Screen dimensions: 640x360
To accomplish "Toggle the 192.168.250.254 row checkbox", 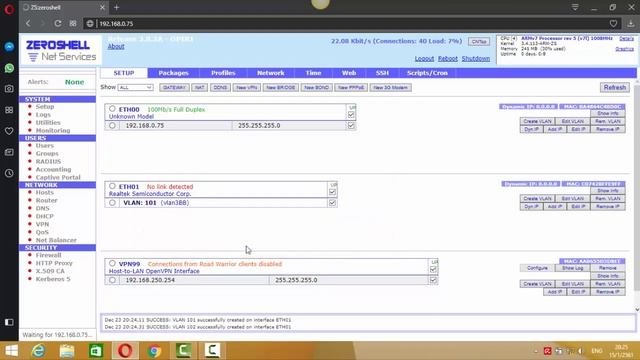I will click(433, 280).
